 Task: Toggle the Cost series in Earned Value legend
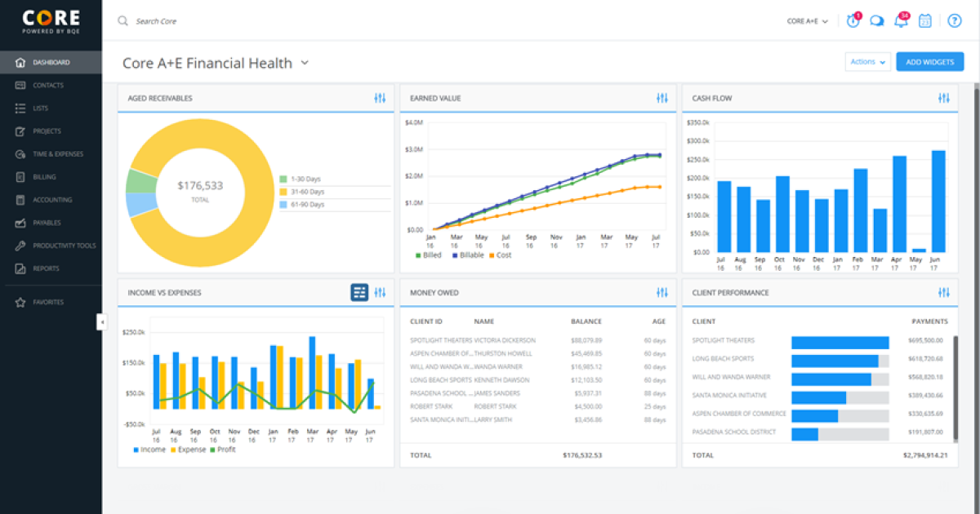click(501, 255)
